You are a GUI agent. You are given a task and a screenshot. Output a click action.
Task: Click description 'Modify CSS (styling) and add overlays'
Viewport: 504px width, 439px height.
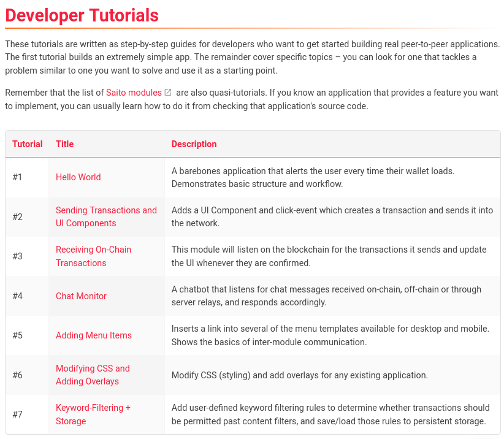(x=300, y=375)
